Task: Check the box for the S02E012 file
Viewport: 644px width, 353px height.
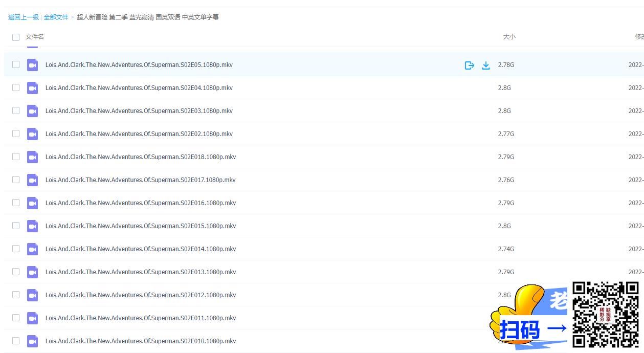Action: point(16,295)
